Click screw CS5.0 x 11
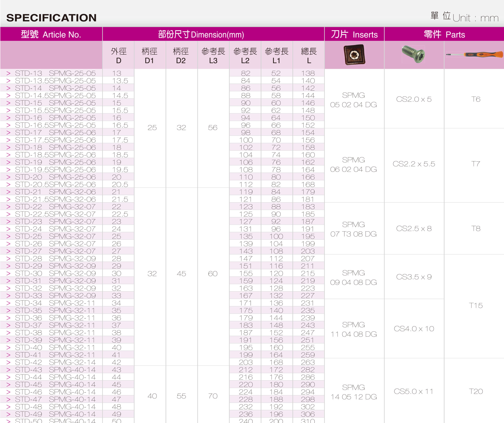This screenshot has height=423, width=504. [x=414, y=391]
